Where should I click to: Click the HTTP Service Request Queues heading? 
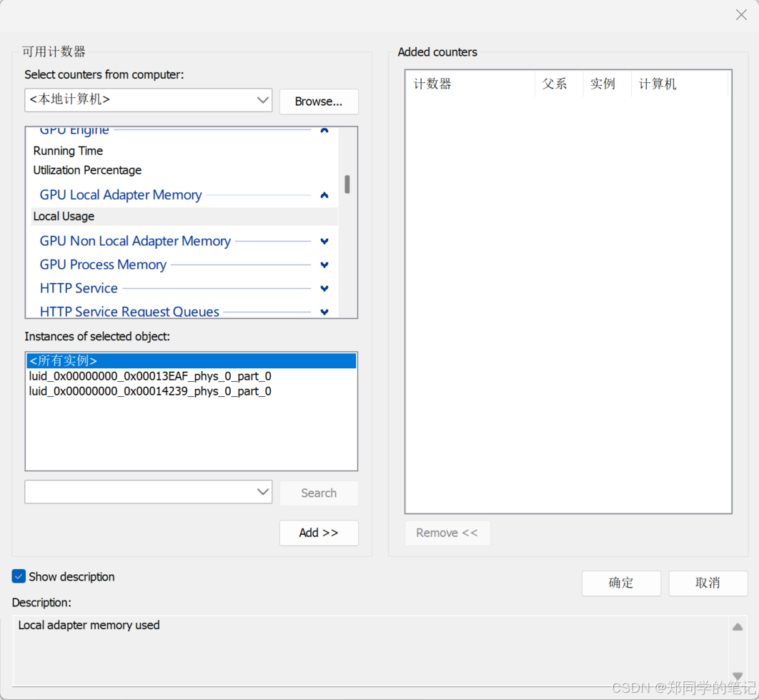coord(129,312)
